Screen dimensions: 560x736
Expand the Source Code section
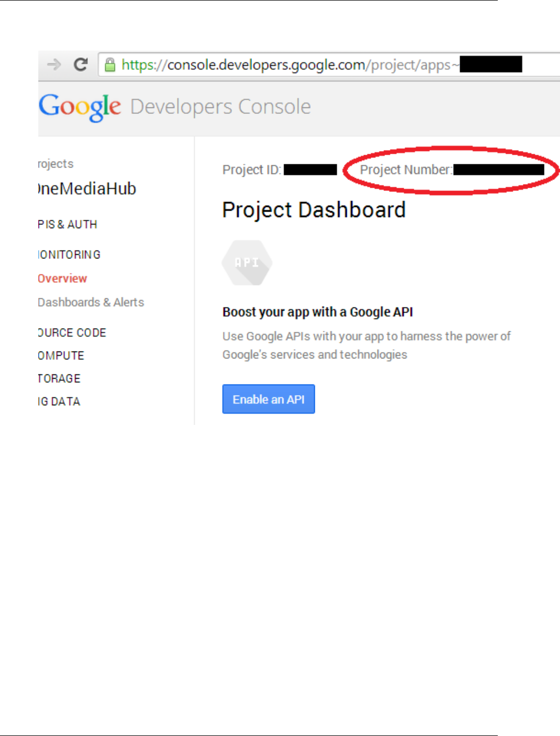pyautogui.click(x=72, y=333)
